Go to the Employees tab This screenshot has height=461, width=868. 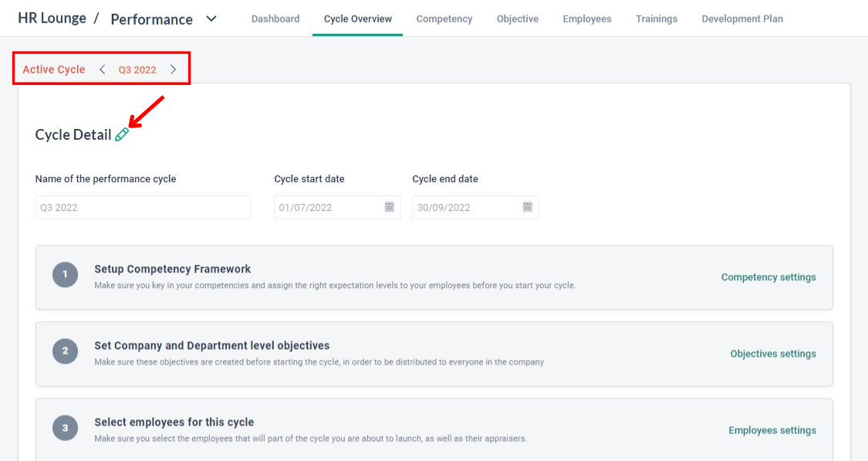click(x=587, y=19)
